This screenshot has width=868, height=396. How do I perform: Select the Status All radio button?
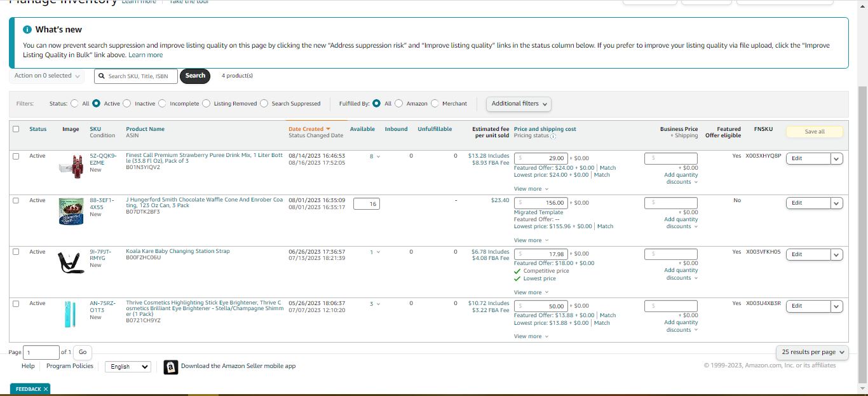pyautogui.click(x=74, y=104)
